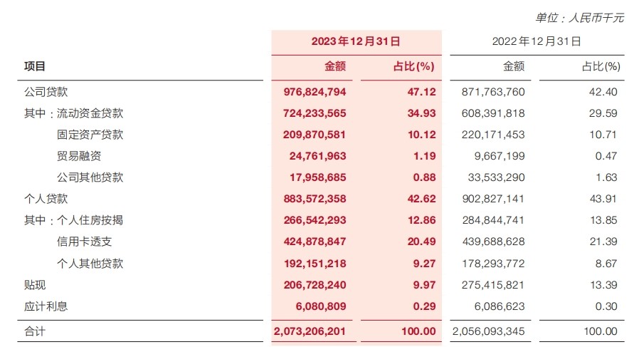644x347 pixels.
Task: Select the amount 976,824,794
Action: pyautogui.click(x=315, y=92)
